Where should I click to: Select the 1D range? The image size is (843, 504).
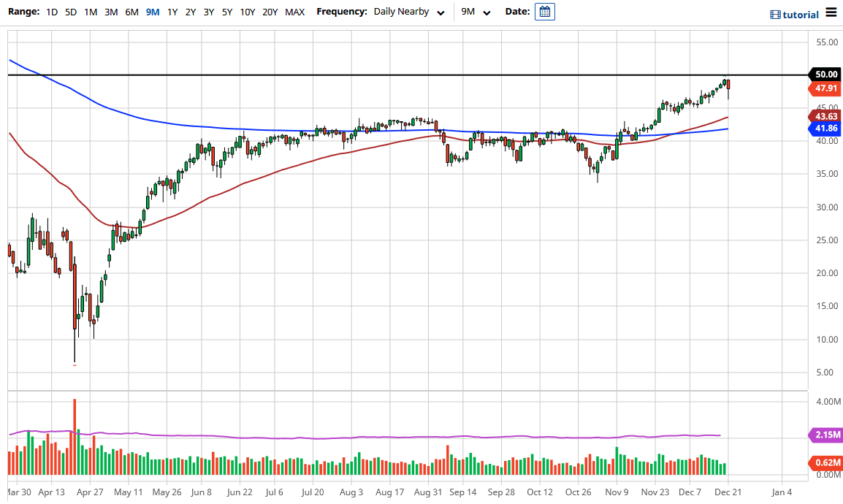pos(51,12)
